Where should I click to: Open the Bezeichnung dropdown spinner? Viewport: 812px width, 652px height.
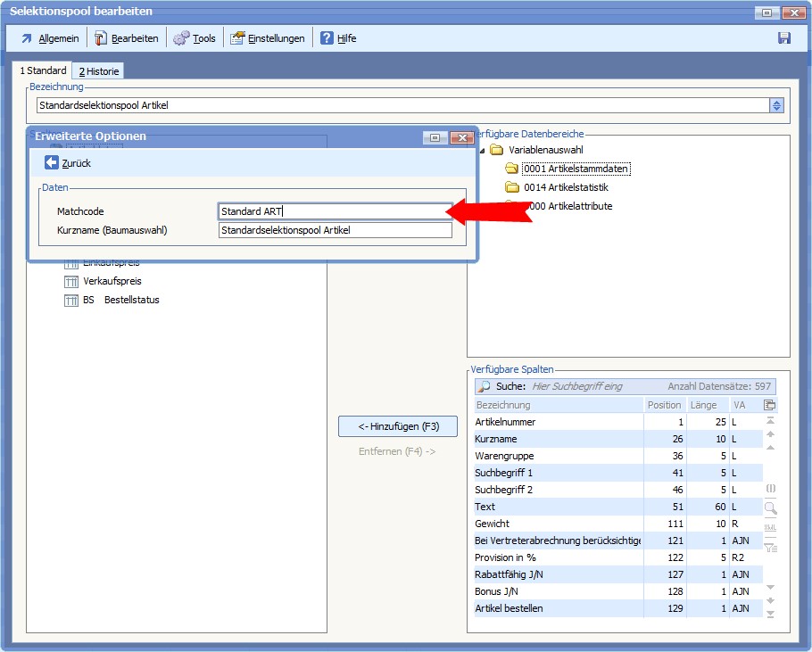(776, 105)
